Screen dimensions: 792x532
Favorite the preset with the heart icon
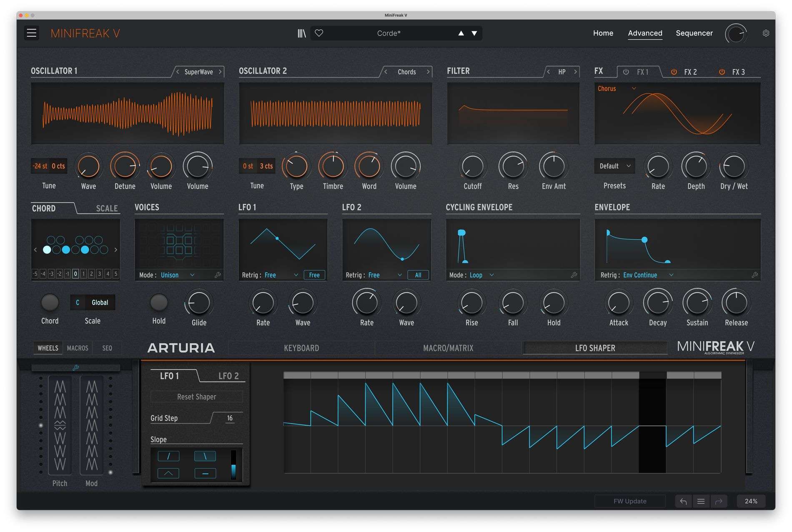[x=319, y=33]
